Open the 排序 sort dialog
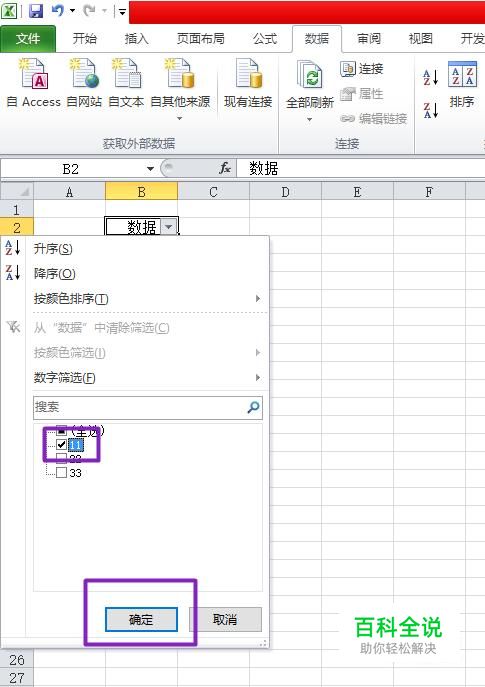Image resolution: width=485 pixels, height=687 pixels. [x=462, y=85]
